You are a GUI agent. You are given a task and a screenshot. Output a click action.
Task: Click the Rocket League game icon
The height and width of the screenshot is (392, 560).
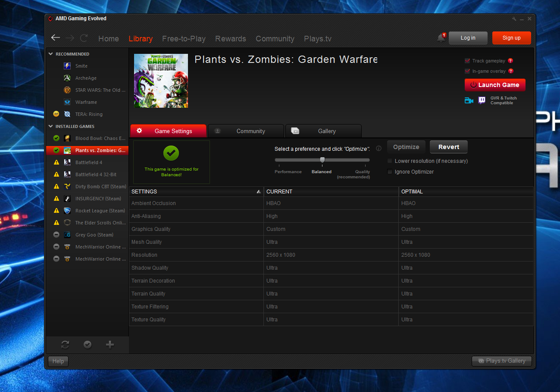pos(67,211)
